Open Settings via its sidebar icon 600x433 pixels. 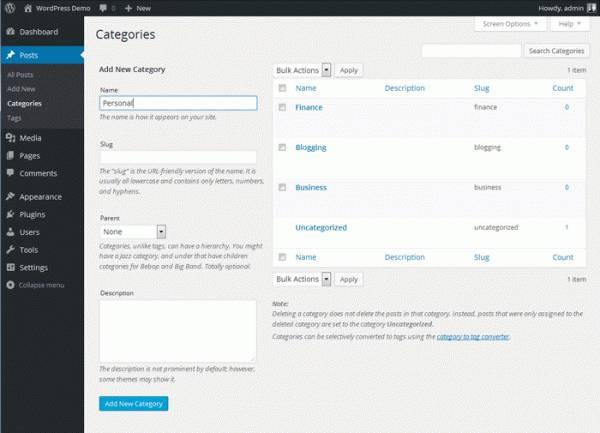10,268
